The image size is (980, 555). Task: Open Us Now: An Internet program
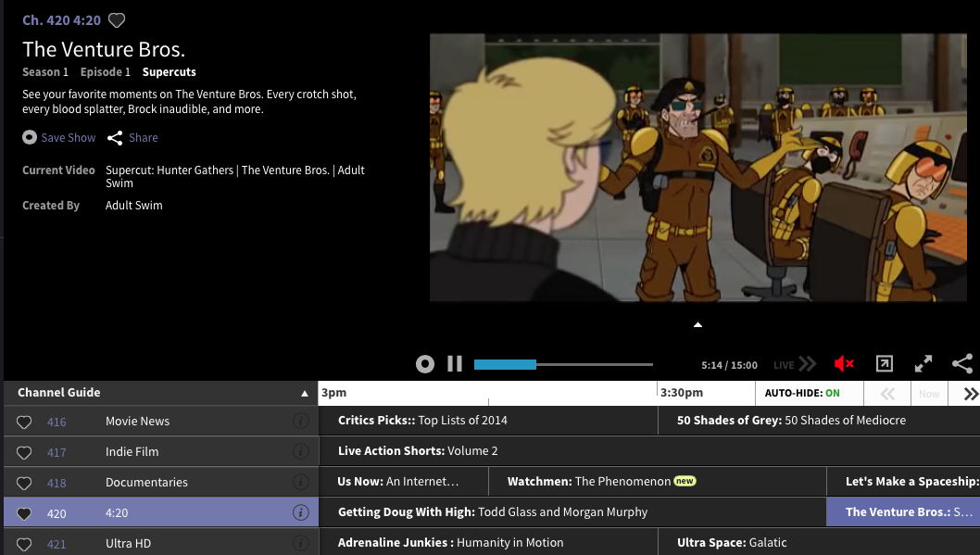pos(404,482)
